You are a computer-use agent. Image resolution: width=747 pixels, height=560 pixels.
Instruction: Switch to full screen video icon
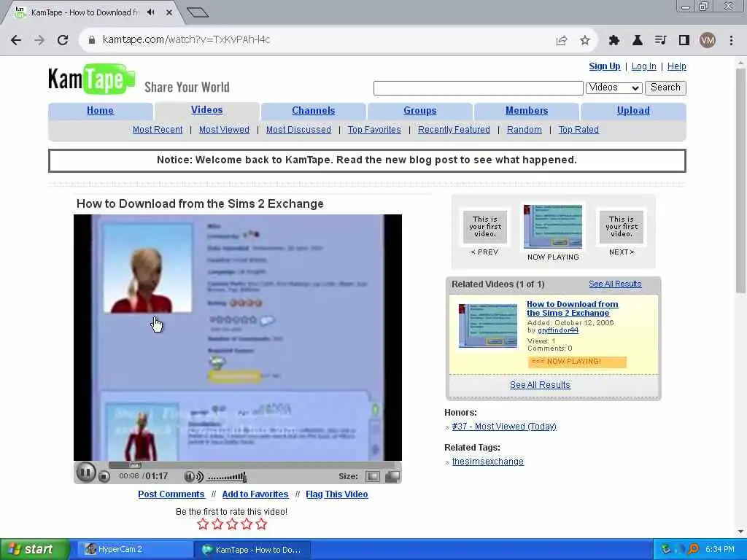(392, 476)
